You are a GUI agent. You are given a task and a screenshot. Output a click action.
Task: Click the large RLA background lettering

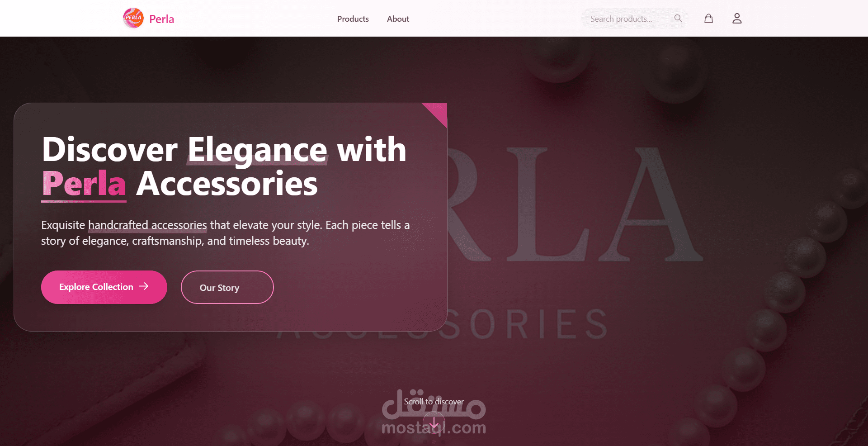click(x=575, y=204)
